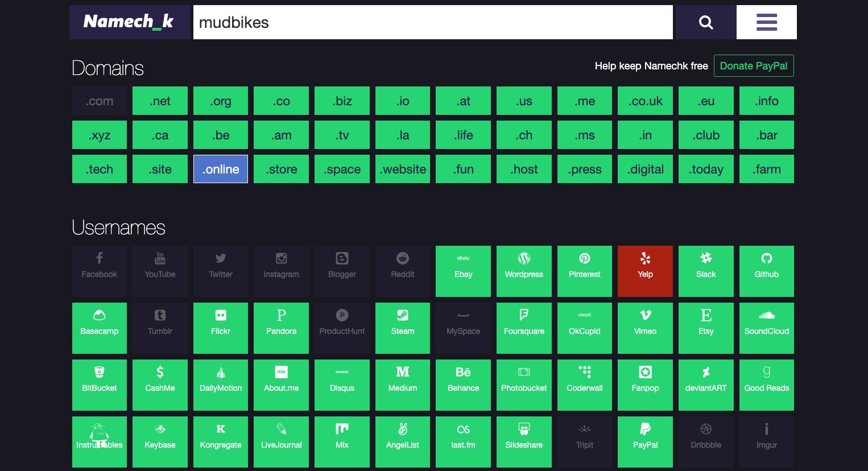Pick the .website domain tile
The width and height of the screenshot is (868, 471).
tap(403, 169)
